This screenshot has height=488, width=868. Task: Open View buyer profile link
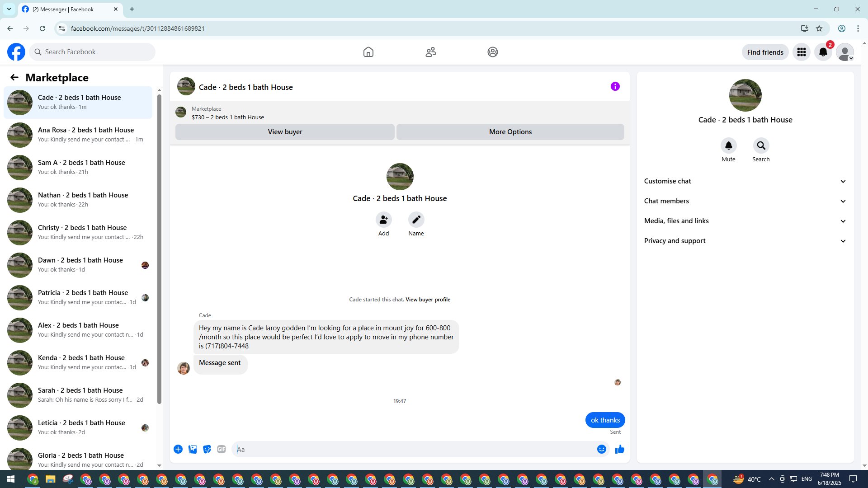pyautogui.click(x=428, y=300)
